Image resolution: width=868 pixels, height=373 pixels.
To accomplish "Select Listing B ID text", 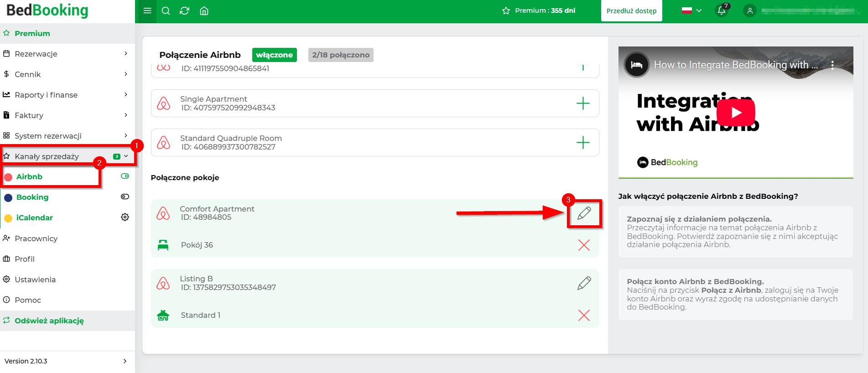I will click(x=228, y=288).
